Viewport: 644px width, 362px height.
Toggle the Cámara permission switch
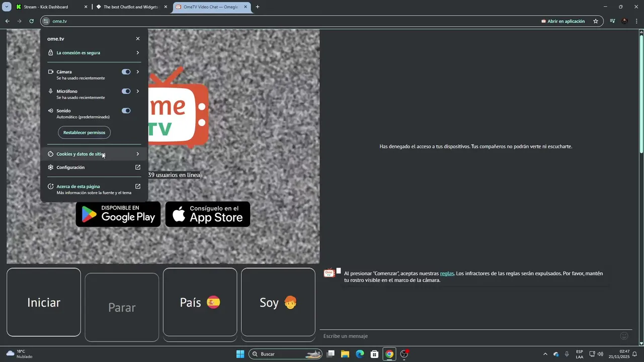click(126, 72)
